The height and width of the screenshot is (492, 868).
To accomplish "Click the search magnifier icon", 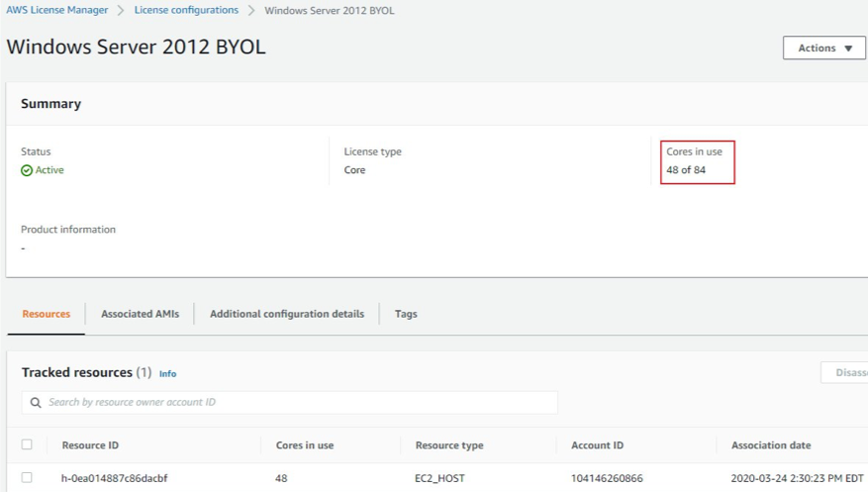I will click(36, 402).
